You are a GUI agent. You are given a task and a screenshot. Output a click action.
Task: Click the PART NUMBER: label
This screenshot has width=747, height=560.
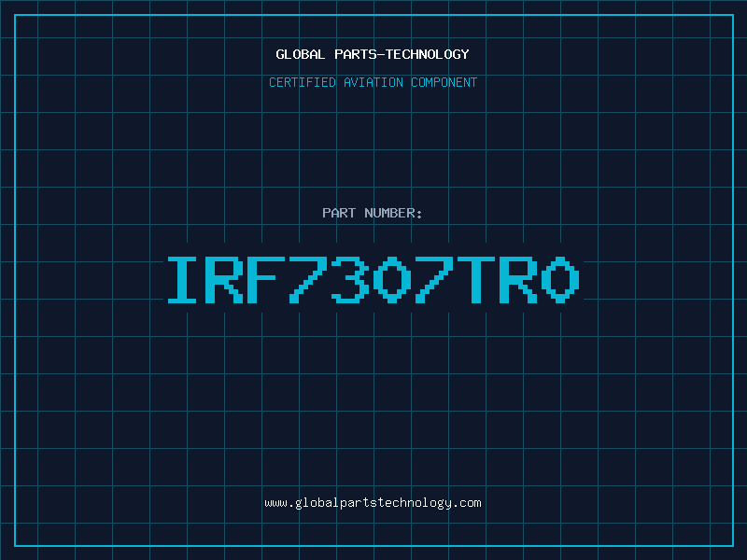pos(372,213)
